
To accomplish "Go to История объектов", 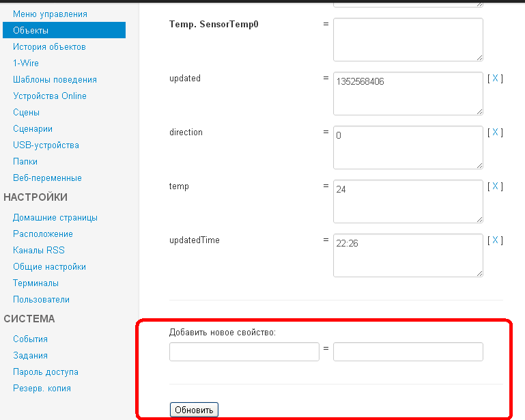I will point(49,46).
